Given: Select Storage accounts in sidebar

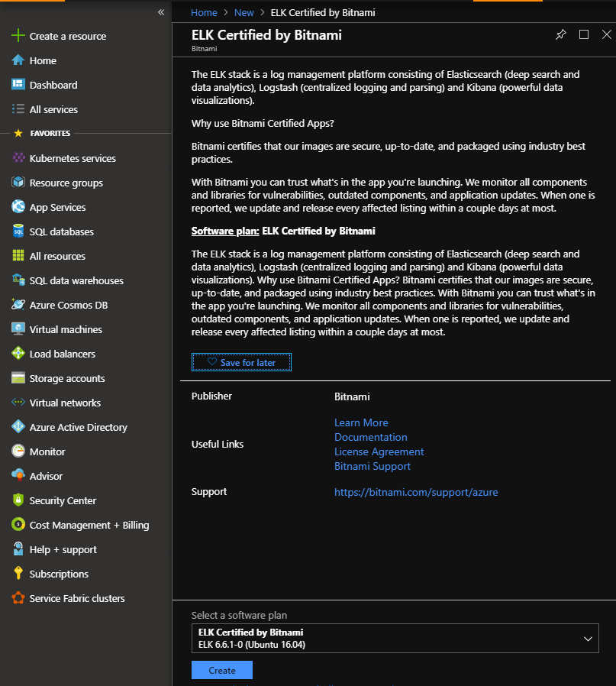Looking at the screenshot, I should coord(66,378).
